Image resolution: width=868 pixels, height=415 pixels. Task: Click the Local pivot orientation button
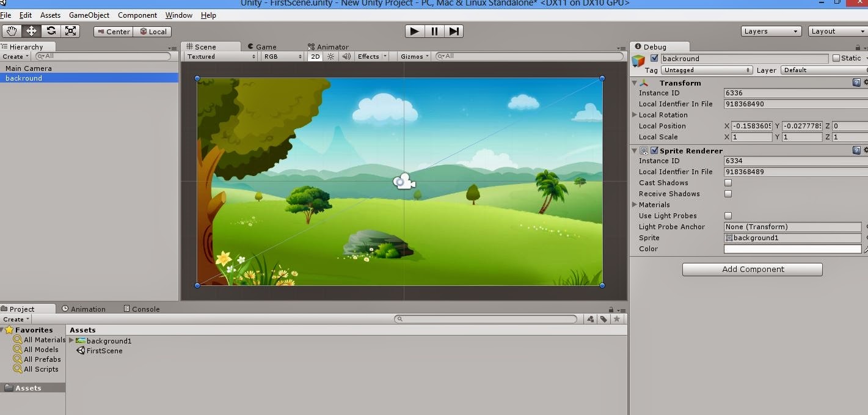(153, 31)
